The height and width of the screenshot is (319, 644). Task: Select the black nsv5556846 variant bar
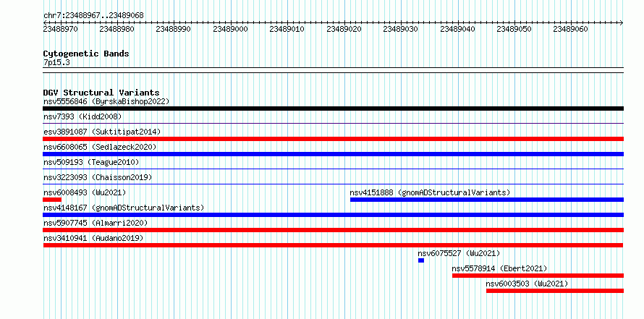[x=333, y=109]
